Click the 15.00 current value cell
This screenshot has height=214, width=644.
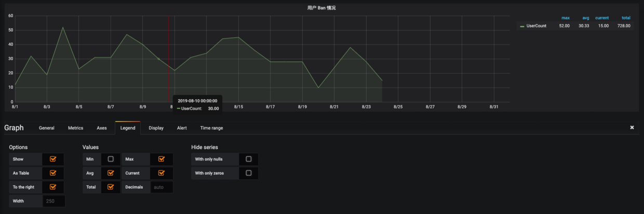click(x=603, y=26)
